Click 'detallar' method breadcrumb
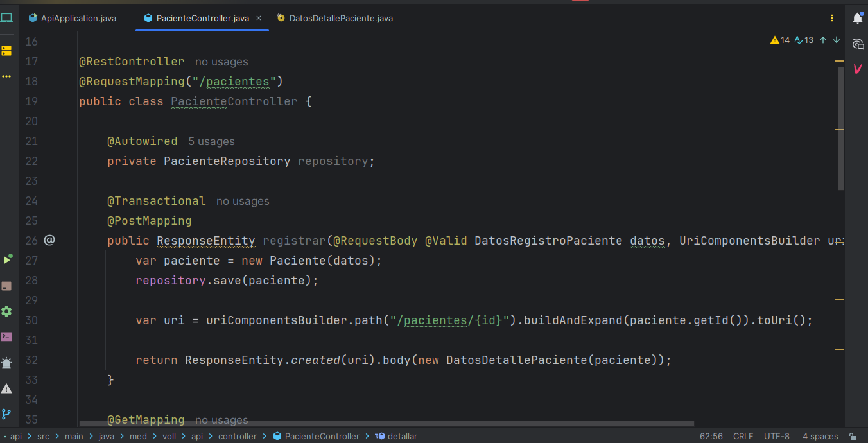The image size is (868, 443). [396, 436]
